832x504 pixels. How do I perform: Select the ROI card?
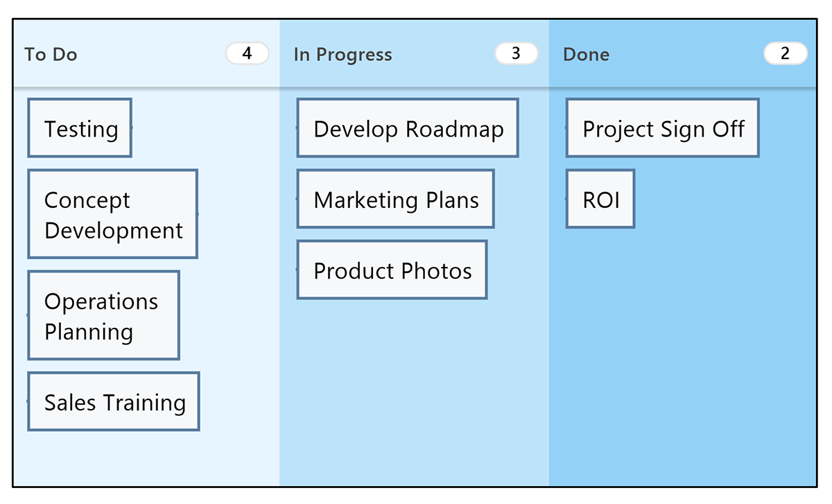point(600,199)
